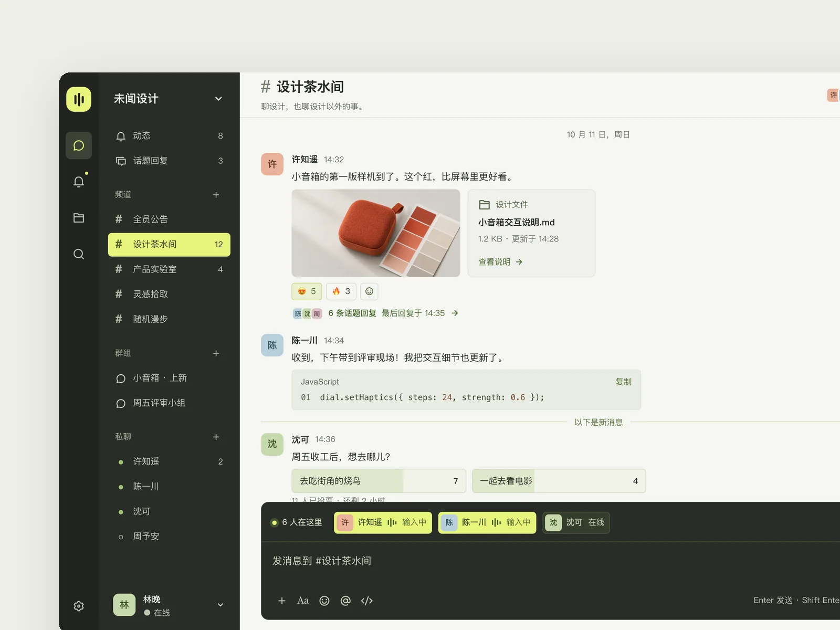840x630 pixels.
Task: Open the 随机漫步 channel
Action: point(169,319)
